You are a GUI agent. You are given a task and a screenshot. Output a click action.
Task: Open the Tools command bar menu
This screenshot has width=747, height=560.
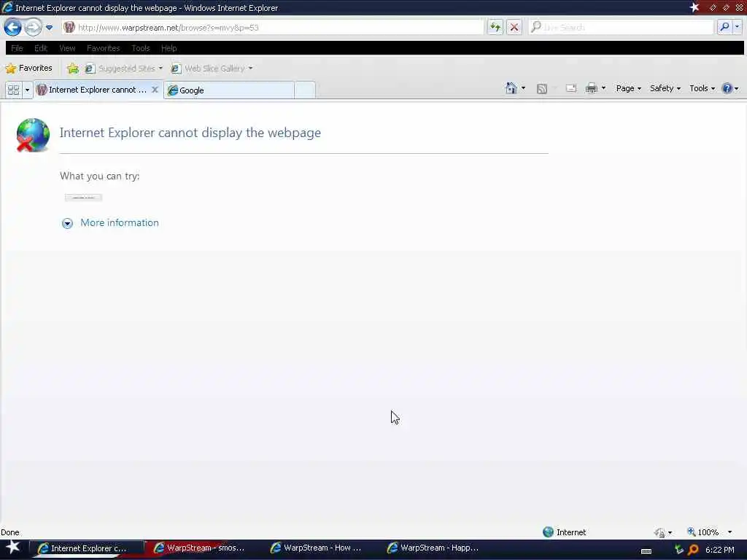[x=703, y=88]
